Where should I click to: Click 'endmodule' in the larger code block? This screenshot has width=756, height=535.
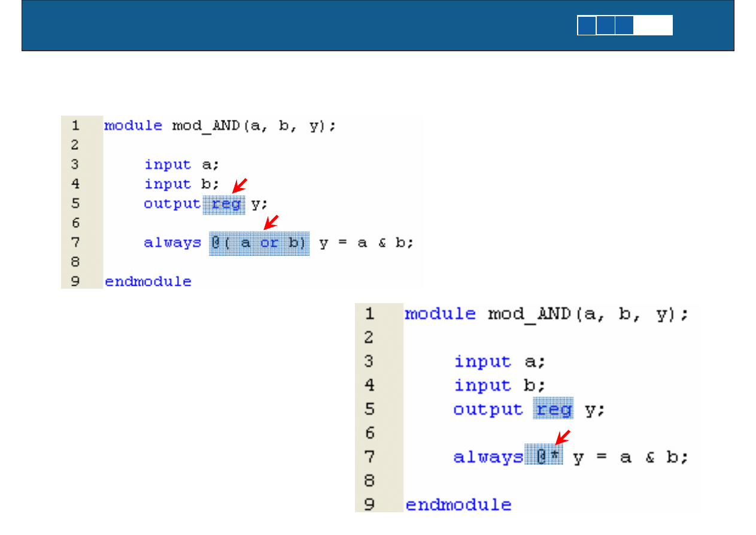click(x=458, y=504)
